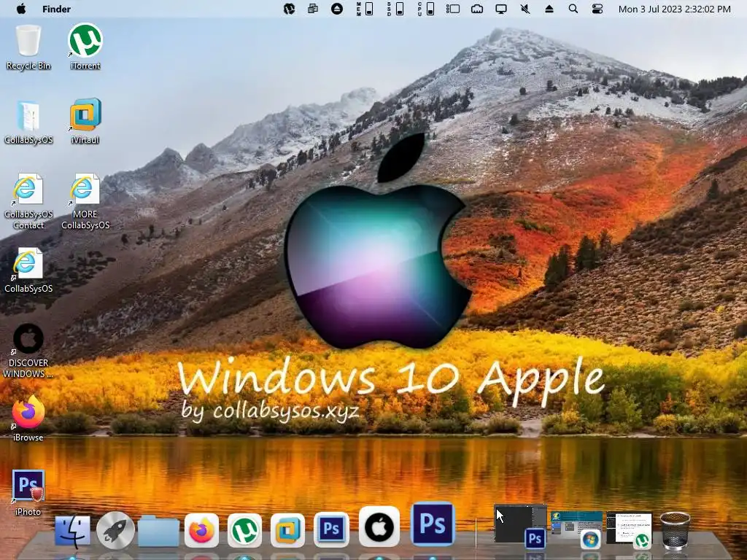
Task: Open Launchpad rocket icon in the dock
Action: coord(115,531)
